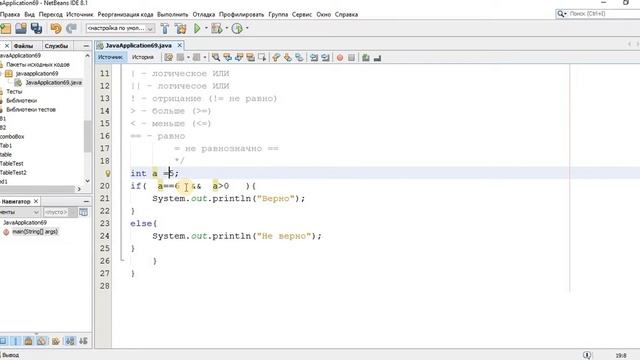Click the Uncomment code icon in editor toolbar
The width and height of the screenshot is (640, 360).
[x=377, y=58]
